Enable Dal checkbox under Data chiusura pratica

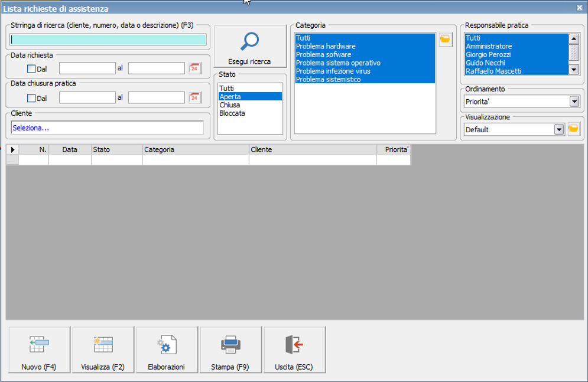[31, 98]
